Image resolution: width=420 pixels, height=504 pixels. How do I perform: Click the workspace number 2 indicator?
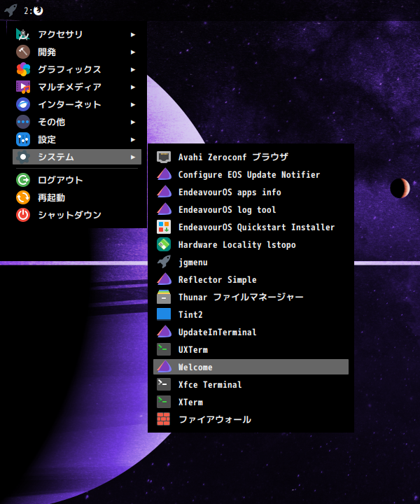pyautogui.click(x=27, y=11)
